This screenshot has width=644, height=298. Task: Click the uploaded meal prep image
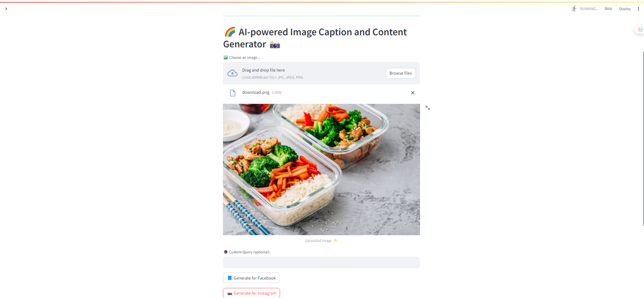point(321,169)
